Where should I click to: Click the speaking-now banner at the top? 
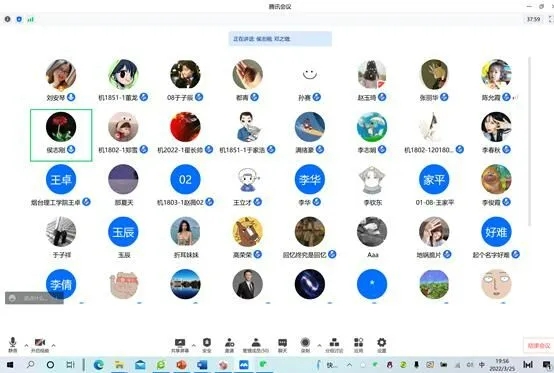(x=280, y=39)
